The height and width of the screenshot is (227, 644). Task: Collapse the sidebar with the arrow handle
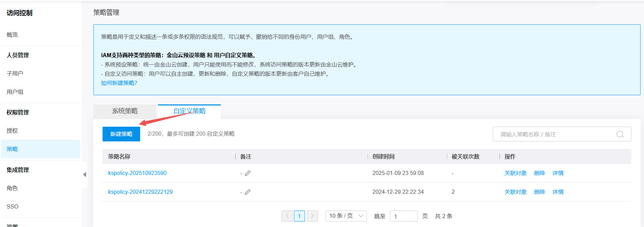coord(84,175)
